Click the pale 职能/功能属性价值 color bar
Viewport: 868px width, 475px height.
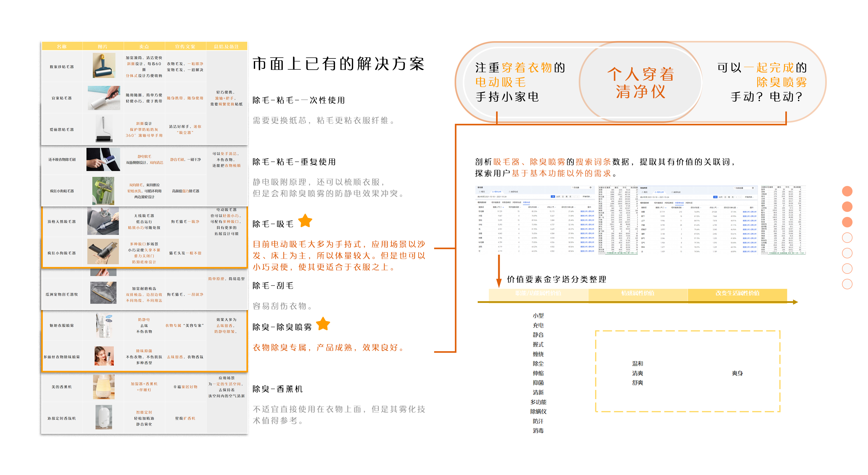pyautogui.click(x=538, y=293)
